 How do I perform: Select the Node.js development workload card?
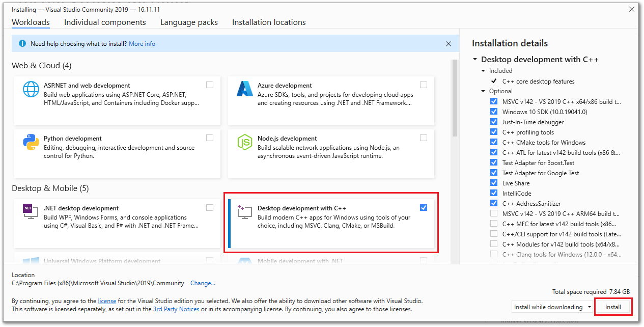[x=331, y=154]
